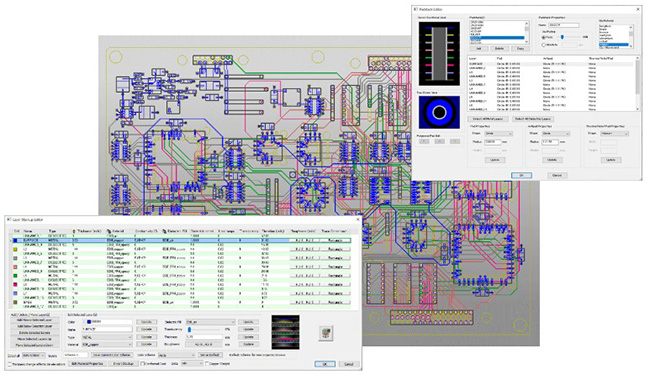This screenshot has width=650, height=375.
Task: Click the Padstack Name input field
Action: coord(564,25)
